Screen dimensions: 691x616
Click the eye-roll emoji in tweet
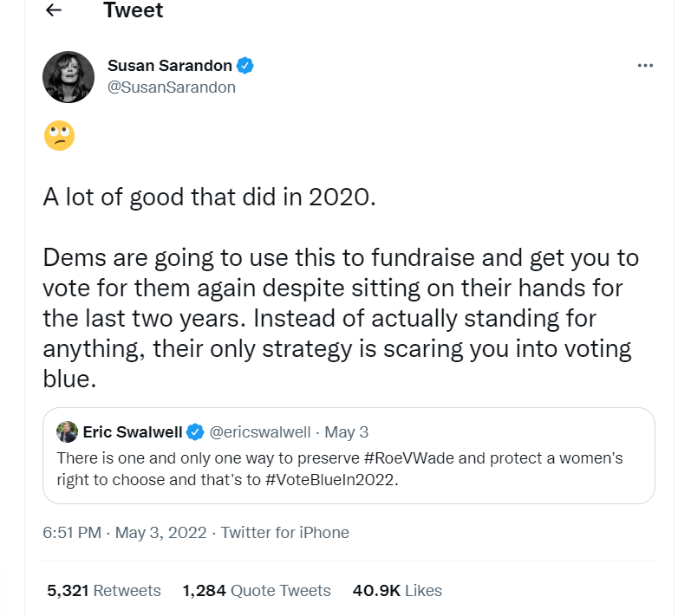[x=60, y=136]
